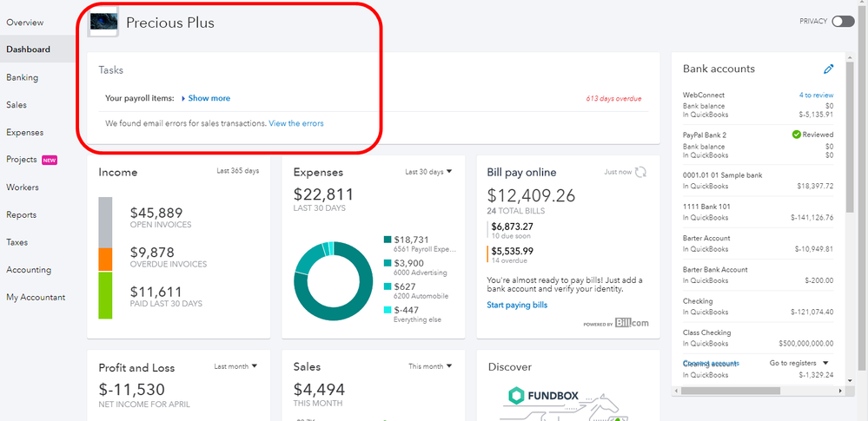Click the teal 6000 Advertising legend swatch
The width and height of the screenshot is (868, 421).
[388, 263]
